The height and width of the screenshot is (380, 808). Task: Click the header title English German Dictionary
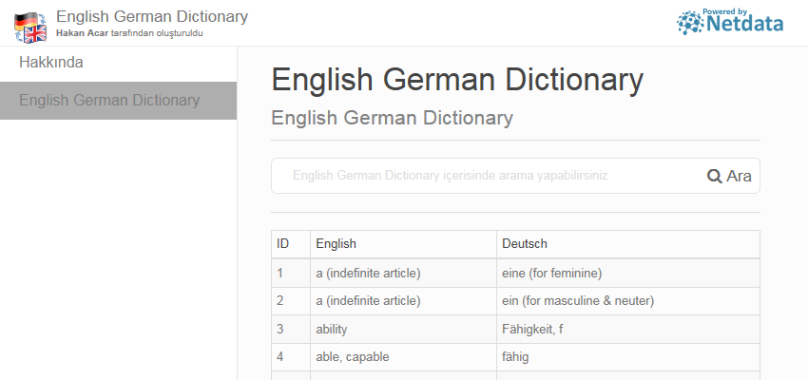(x=152, y=16)
